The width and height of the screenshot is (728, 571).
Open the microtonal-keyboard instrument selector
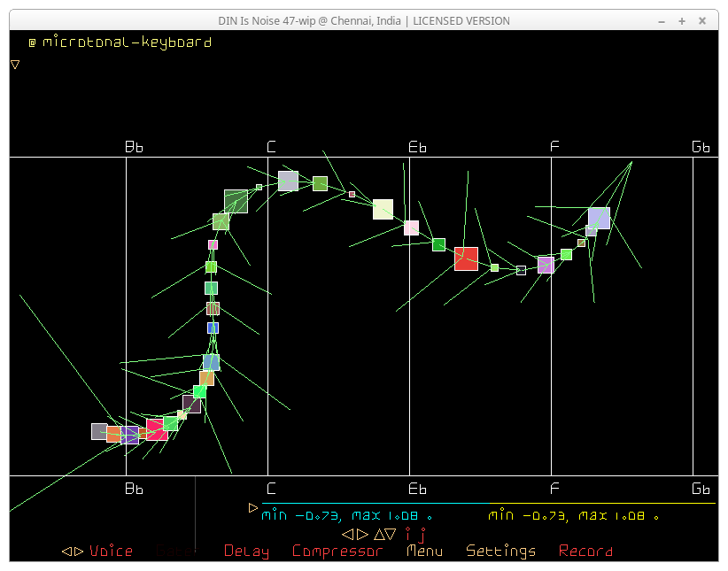coord(127,42)
